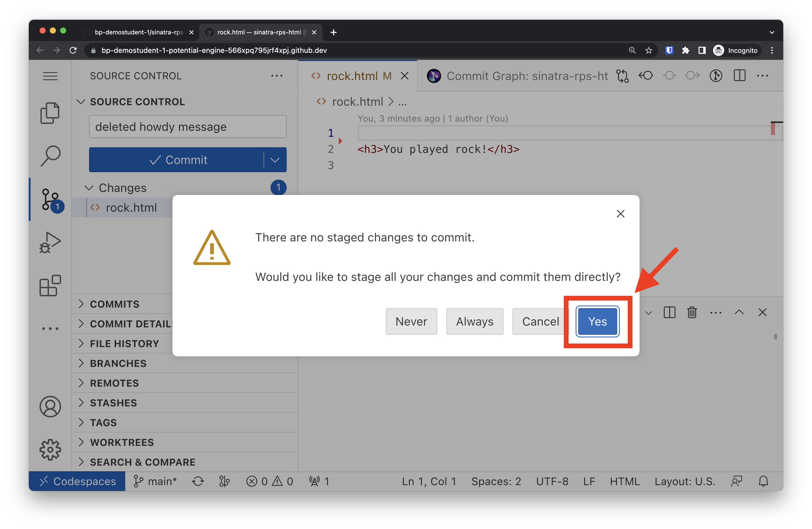This screenshot has height=529, width=812.
Task: Expand the STASHES section
Action: (113, 403)
